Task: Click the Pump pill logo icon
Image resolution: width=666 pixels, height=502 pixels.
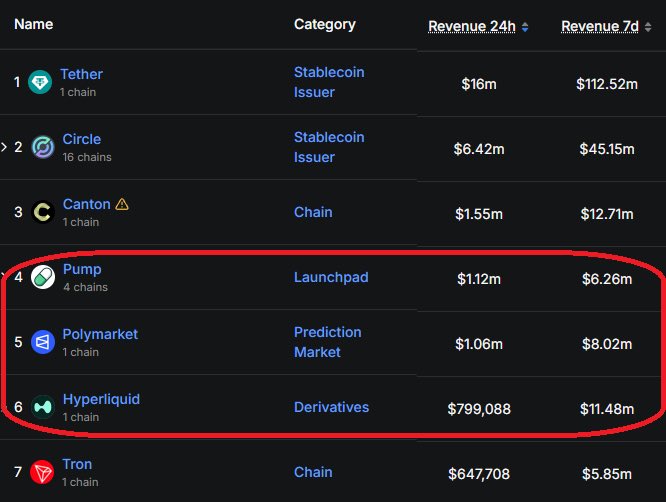Action: pyautogui.click(x=43, y=277)
